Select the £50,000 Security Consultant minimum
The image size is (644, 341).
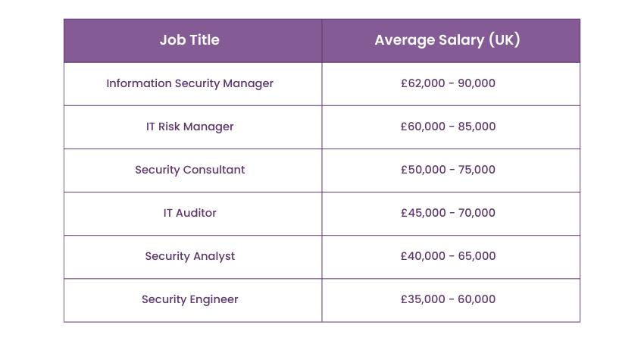424,170
